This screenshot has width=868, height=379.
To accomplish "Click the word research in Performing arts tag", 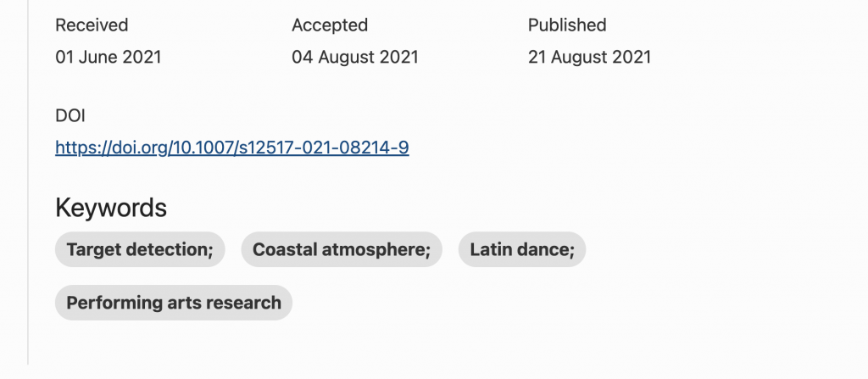I will coord(244,303).
